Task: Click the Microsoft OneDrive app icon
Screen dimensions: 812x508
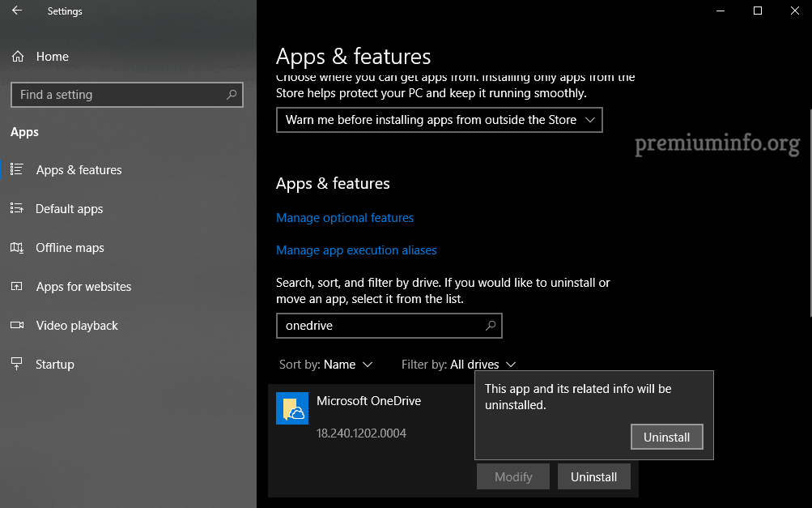Action: point(292,408)
